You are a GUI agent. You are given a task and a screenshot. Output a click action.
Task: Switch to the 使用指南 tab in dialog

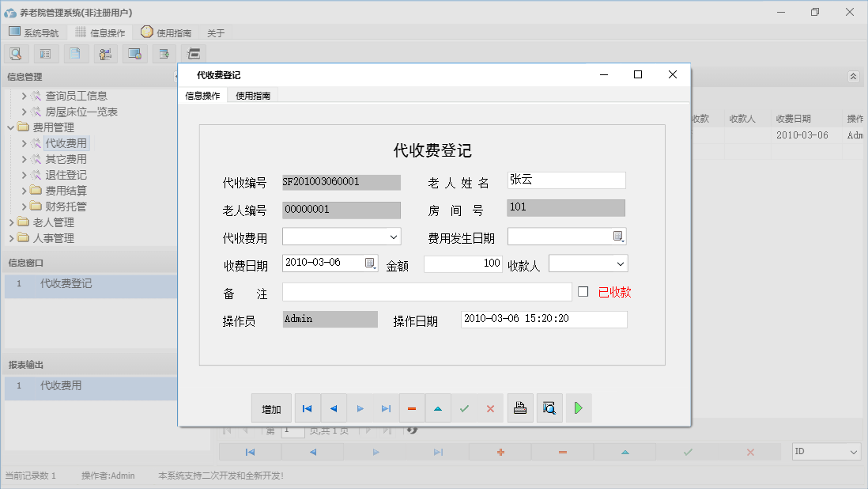click(255, 94)
